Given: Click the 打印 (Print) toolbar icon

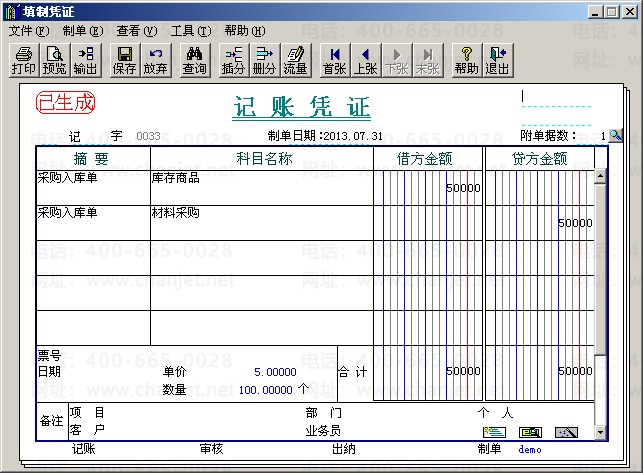Looking at the screenshot, I should 24,60.
